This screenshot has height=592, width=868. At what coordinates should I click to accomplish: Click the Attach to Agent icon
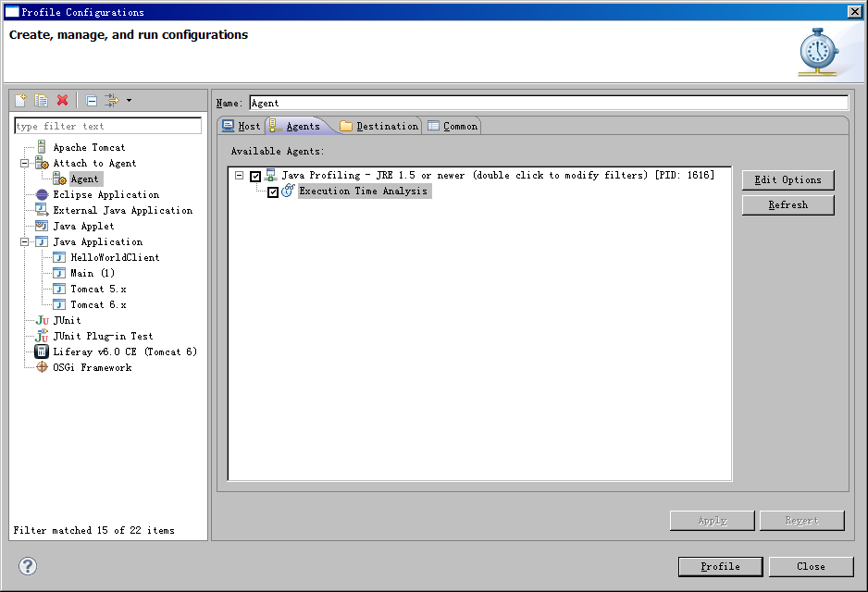(42, 163)
